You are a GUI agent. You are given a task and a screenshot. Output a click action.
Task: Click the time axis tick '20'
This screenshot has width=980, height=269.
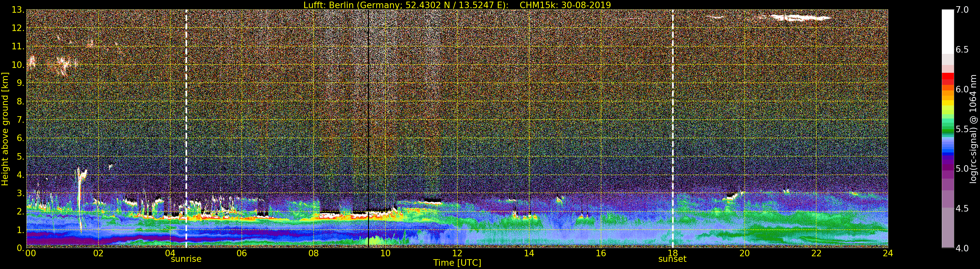[x=744, y=253]
